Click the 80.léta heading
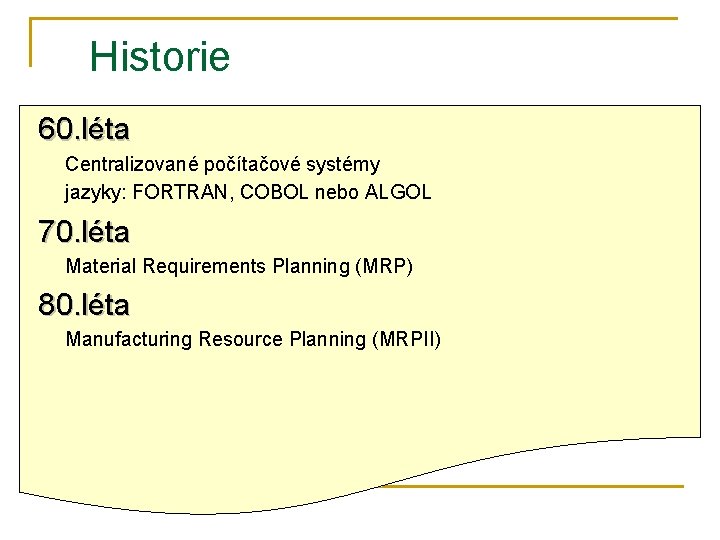The height and width of the screenshot is (540, 720). pos(84,304)
